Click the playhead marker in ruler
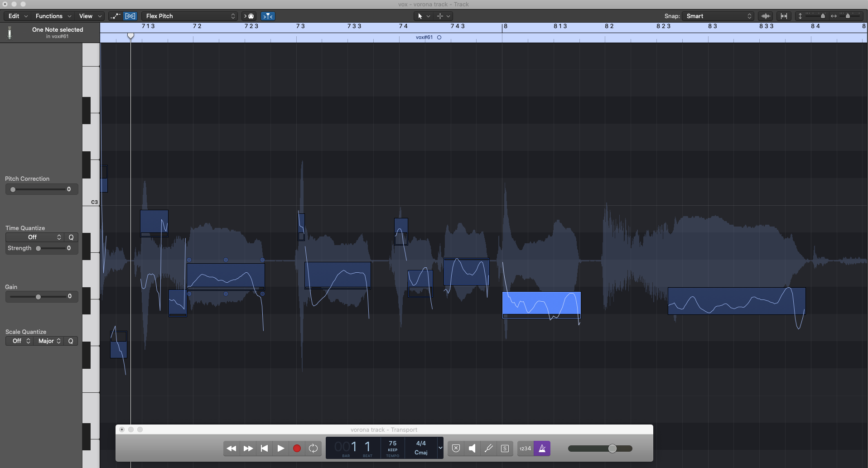This screenshot has width=868, height=468. [130, 35]
